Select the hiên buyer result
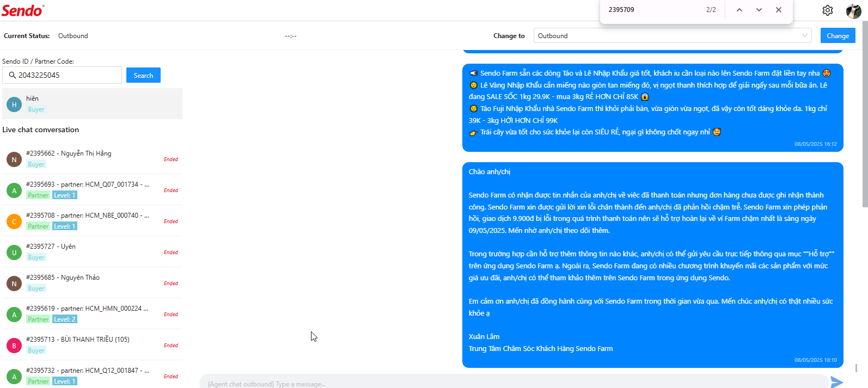Image resolution: width=868 pixels, height=388 pixels. coord(92,104)
